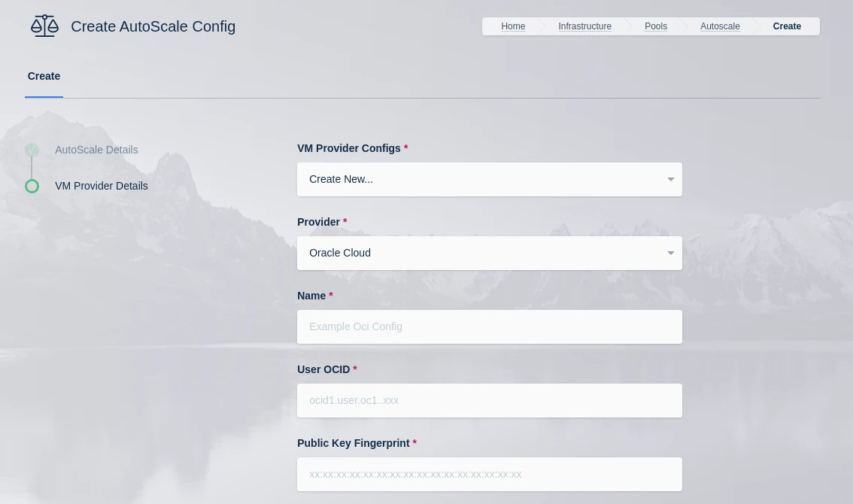
Task: Click the VM Provider Details step circle
Action: pos(32,186)
